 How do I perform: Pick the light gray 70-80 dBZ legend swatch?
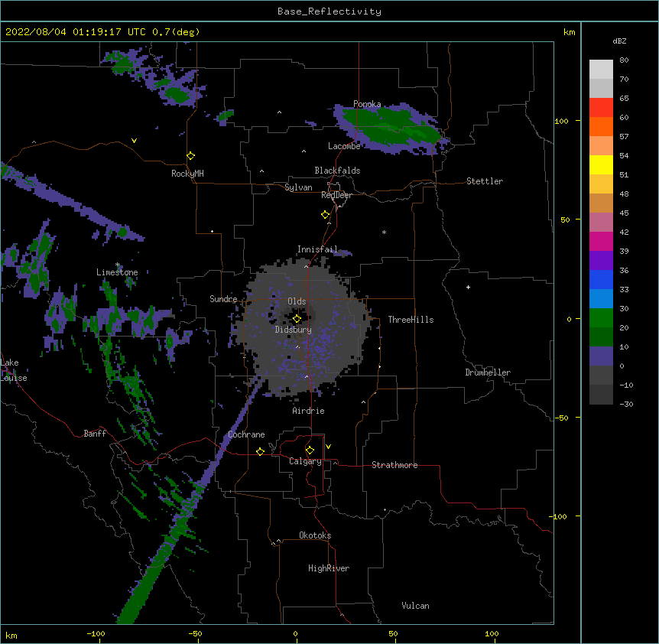[601, 70]
